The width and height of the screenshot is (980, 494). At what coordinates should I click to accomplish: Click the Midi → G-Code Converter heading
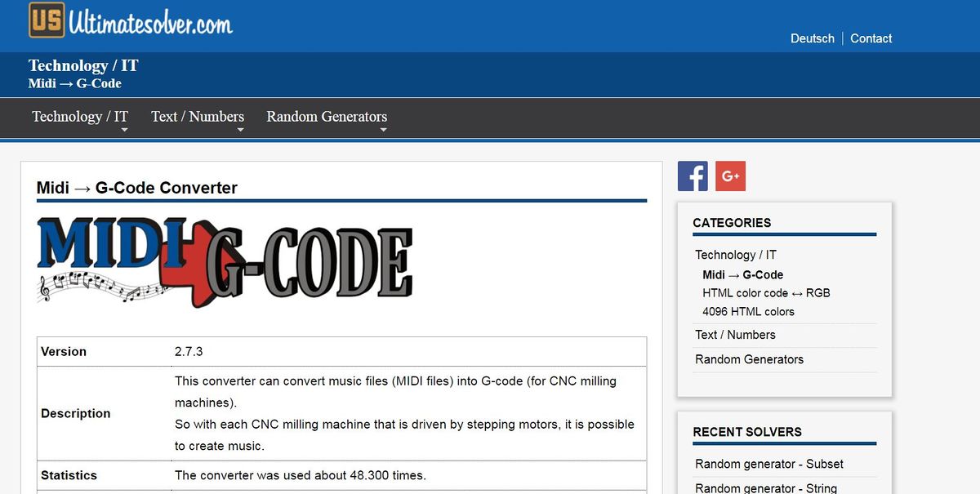[136, 188]
